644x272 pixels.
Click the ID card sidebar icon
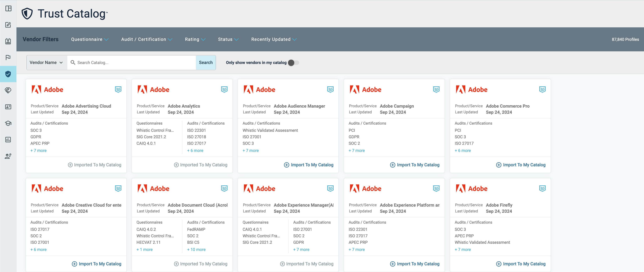pyautogui.click(x=8, y=107)
